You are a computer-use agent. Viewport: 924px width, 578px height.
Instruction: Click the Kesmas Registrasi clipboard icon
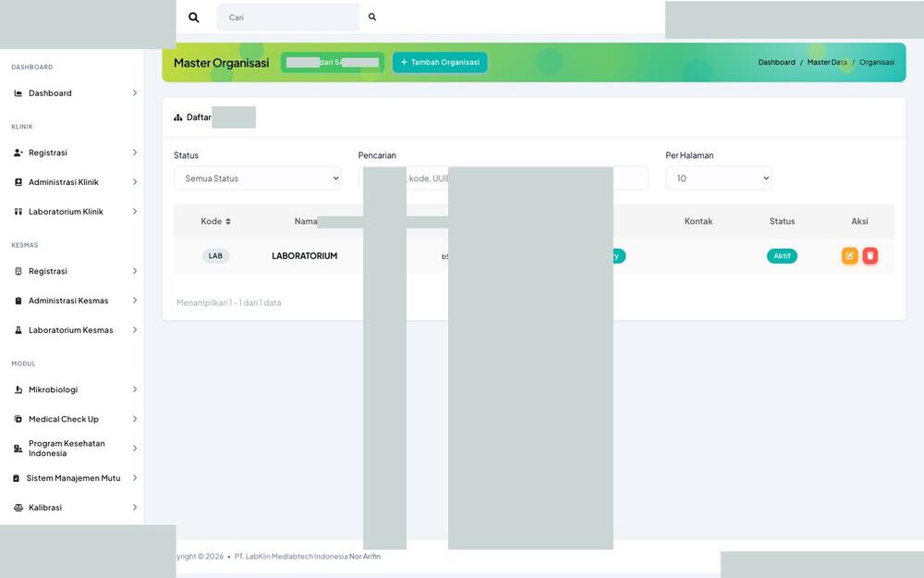click(x=18, y=271)
